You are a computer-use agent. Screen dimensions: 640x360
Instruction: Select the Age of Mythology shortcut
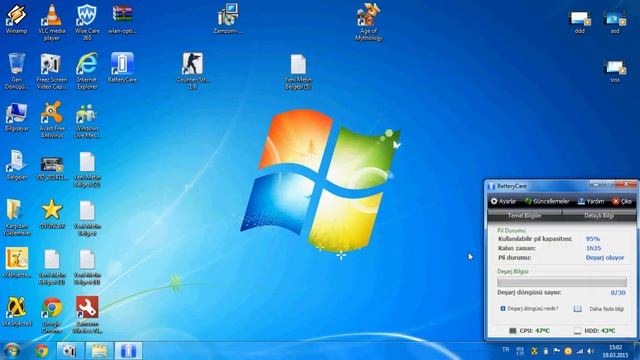coord(369,22)
